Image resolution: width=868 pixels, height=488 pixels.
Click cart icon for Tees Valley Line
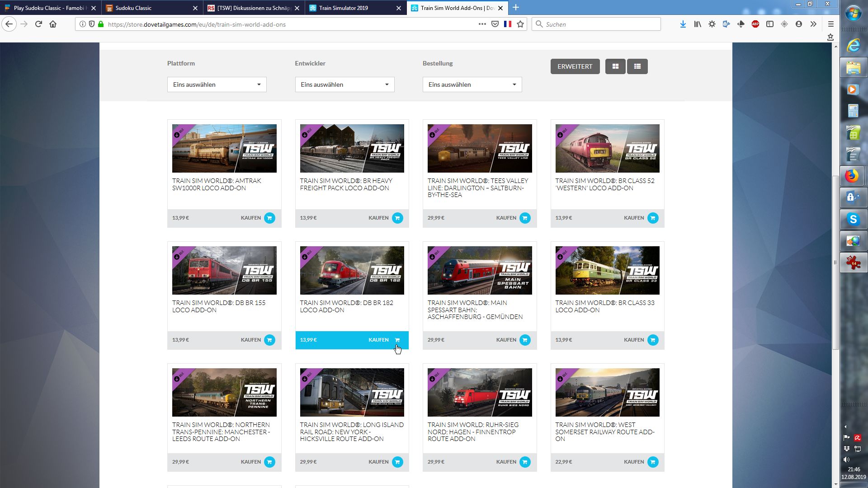pos(525,218)
